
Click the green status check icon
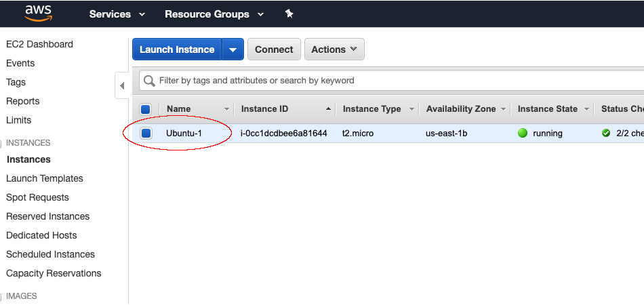606,134
